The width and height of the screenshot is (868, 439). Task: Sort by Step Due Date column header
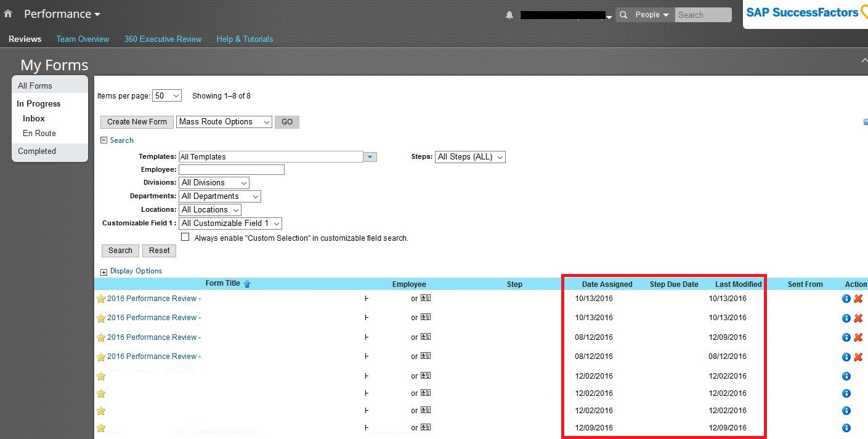coord(674,284)
